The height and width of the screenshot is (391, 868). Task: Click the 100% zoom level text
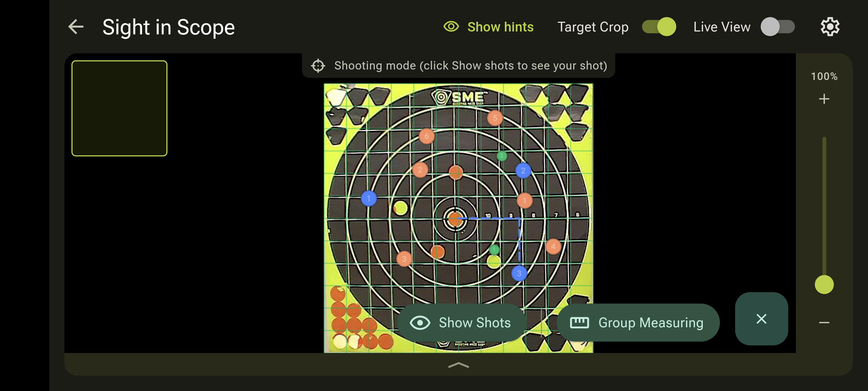pos(824,76)
